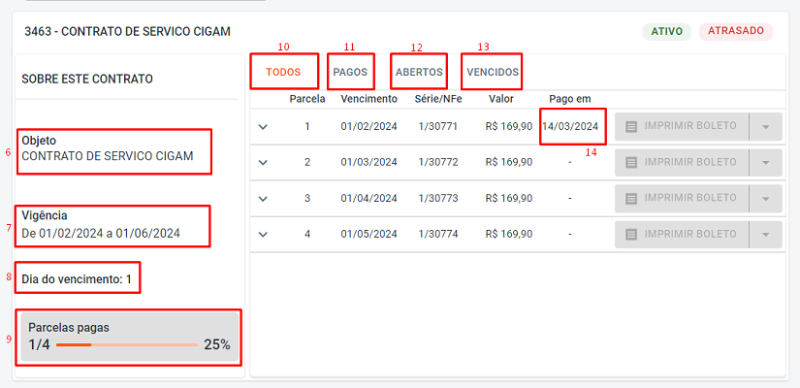Click Imprimir Boleto for invoice 1/30771
Image resolution: width=800 pixels, height=388 pixels.
pos(682,127)
